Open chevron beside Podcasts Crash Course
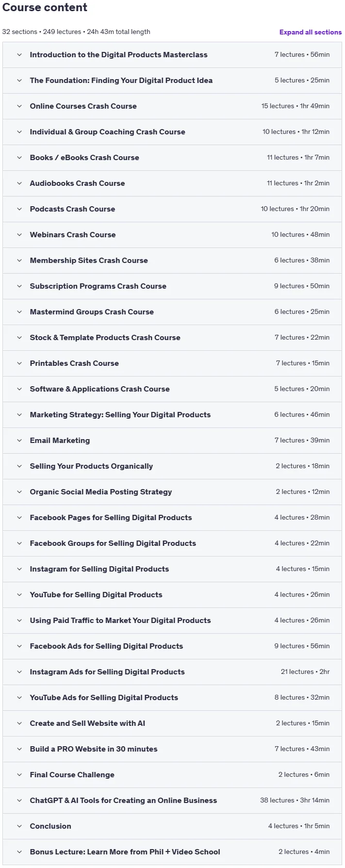The height and width of the screenshot is (868, 345). click(x=19, y=209)
